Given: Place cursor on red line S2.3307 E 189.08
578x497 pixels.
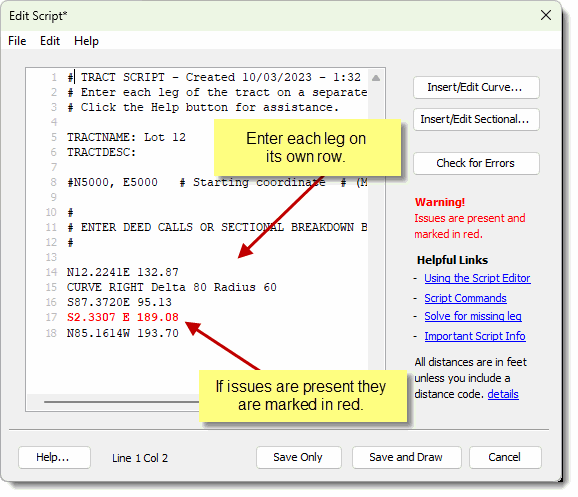Looking at the screenshot, I should click(x=122, y=317).
